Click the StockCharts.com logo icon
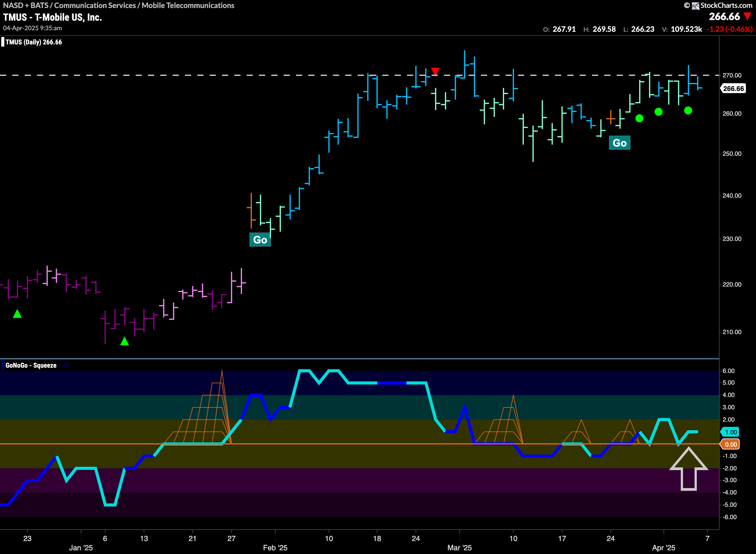The width and height of the screenshot is (756, 554). pos(695,6)
